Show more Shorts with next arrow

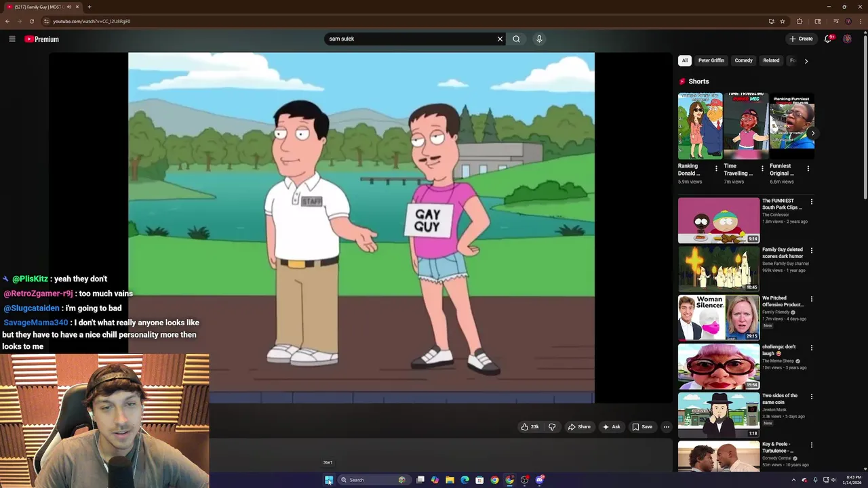point(812,133)
